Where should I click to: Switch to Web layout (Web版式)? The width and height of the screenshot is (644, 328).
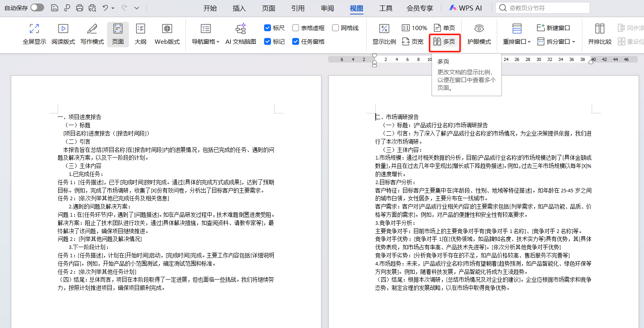coord(167,29)
